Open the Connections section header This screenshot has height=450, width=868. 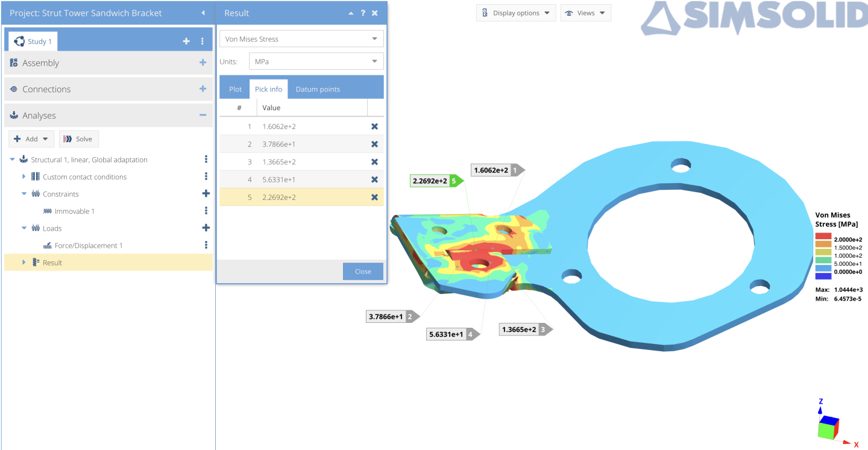click(x=108, y=89)
